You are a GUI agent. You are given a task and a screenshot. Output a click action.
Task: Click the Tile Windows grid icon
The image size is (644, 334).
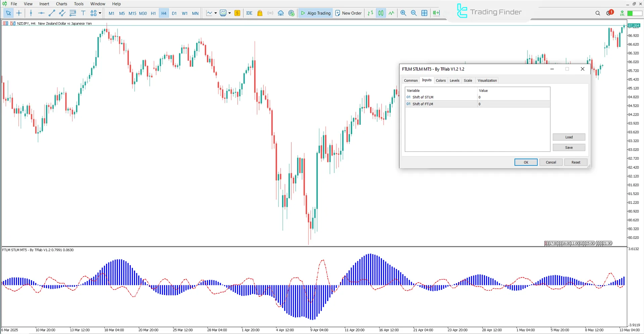tap(424, 13)
